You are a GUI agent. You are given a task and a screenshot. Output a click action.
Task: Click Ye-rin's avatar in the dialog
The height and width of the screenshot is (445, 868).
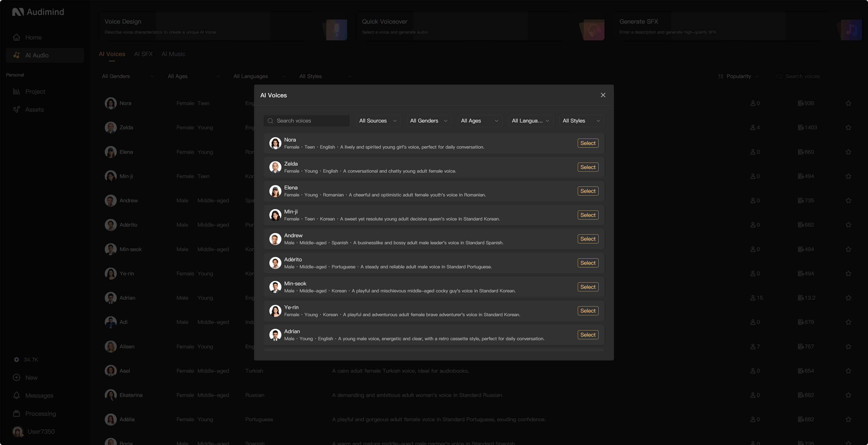275,311
